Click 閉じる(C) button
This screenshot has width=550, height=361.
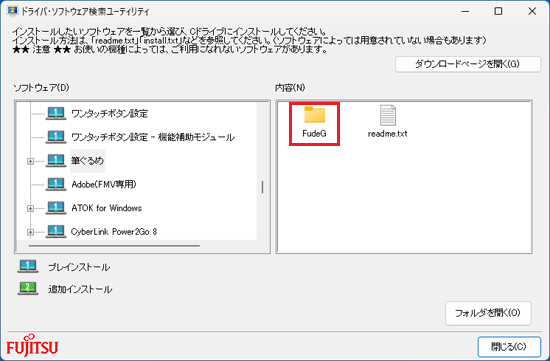(509, 347)
